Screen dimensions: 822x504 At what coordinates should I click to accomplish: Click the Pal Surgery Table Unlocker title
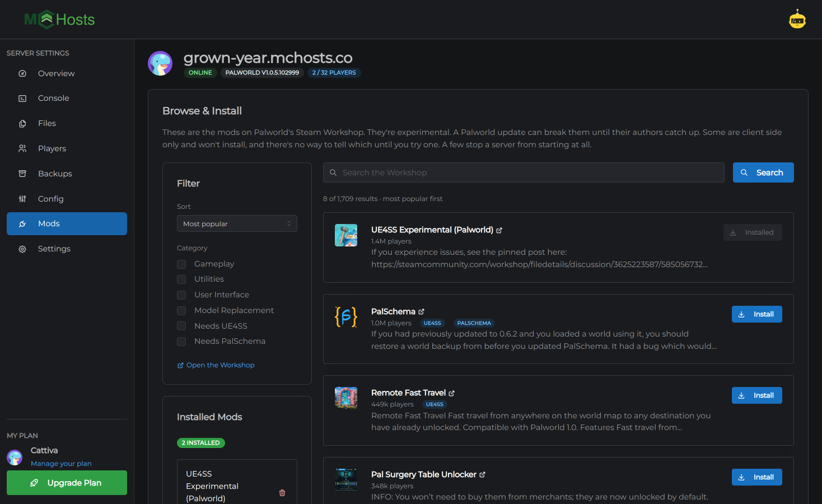pos(424,474)
